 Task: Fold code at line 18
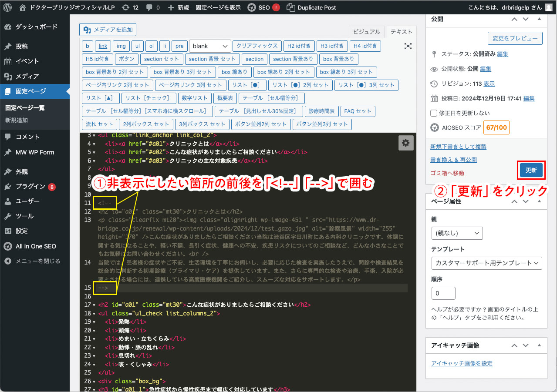(x=95, y=313)
